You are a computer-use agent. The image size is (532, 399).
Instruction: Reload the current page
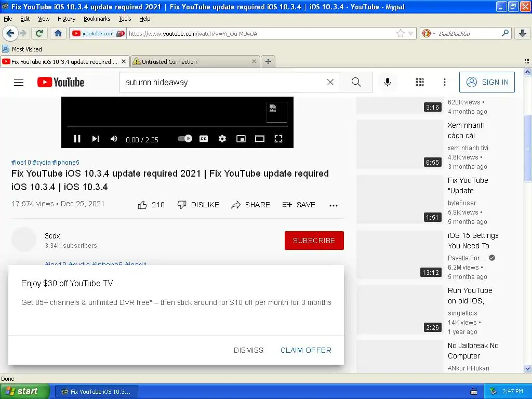tap(39, 33)
